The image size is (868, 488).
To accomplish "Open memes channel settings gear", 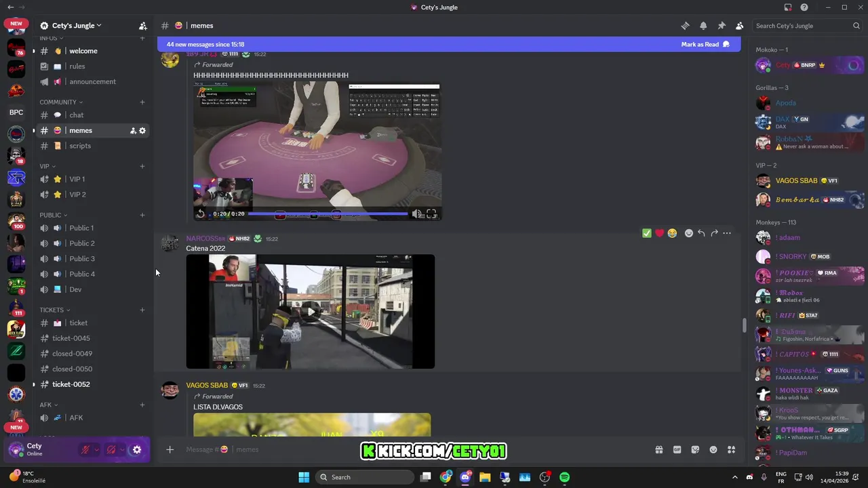I will pyautogui.click(x=142, y=131).
